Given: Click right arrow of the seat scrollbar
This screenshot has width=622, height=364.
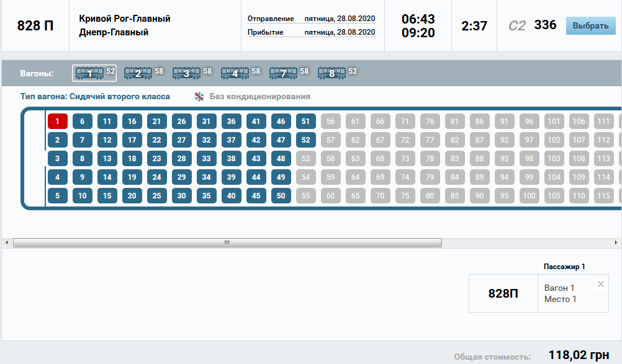Looking at the screenshot, I should (618, 242).
